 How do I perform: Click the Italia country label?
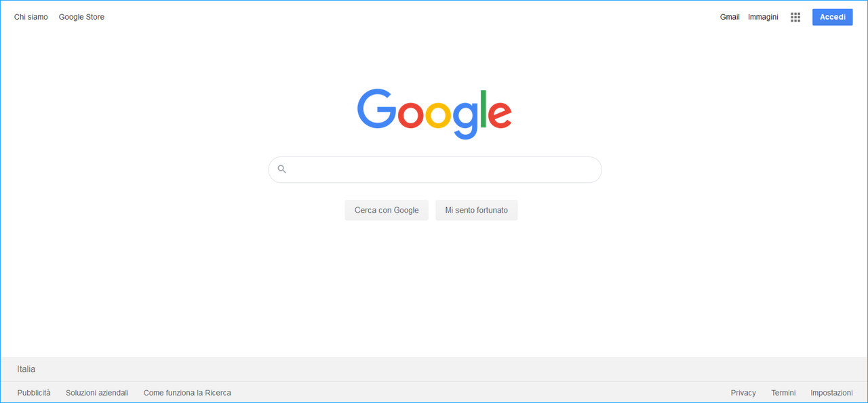[26, 369]
